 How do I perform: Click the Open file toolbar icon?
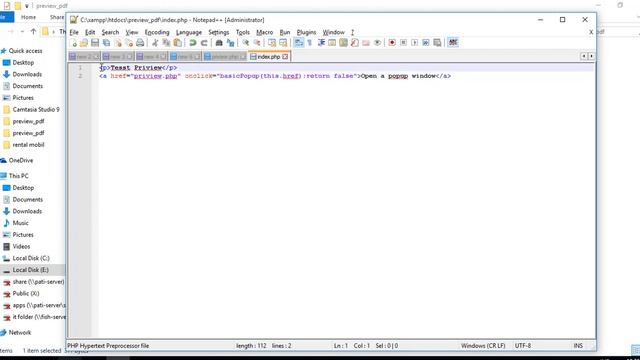coord(84,43)
